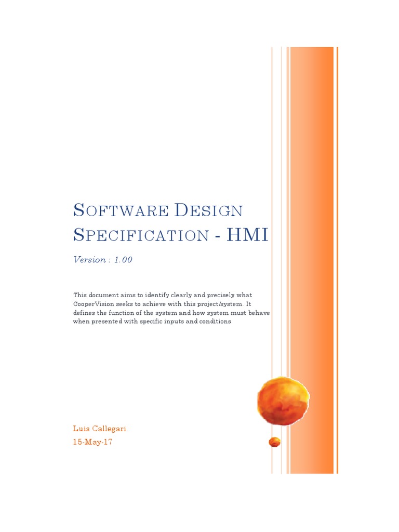The image size is (399, 532).
Task: Click the line beginning "when presented with specific inputs"
Action: pyautogui.click(x=153, y=321)
